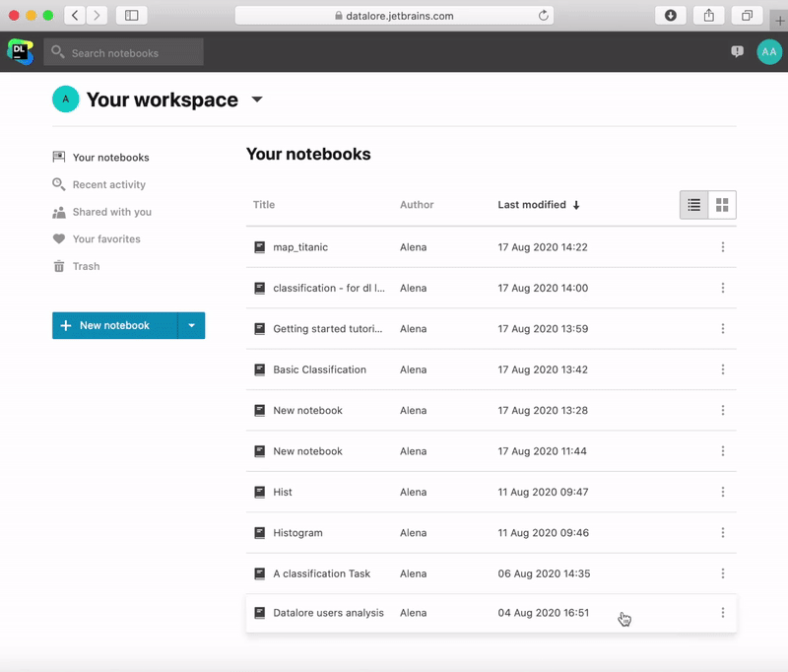Open Your favorites section
788x672 pixels.
[x=106, y=238]
